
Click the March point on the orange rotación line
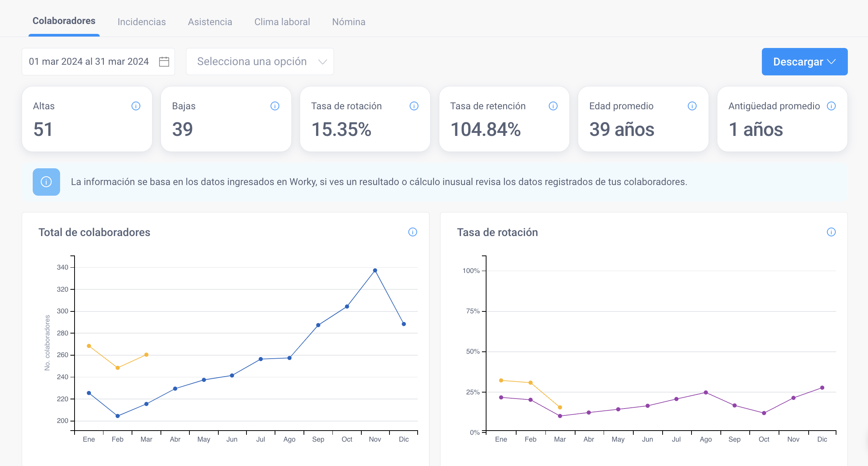click(560, 407)
